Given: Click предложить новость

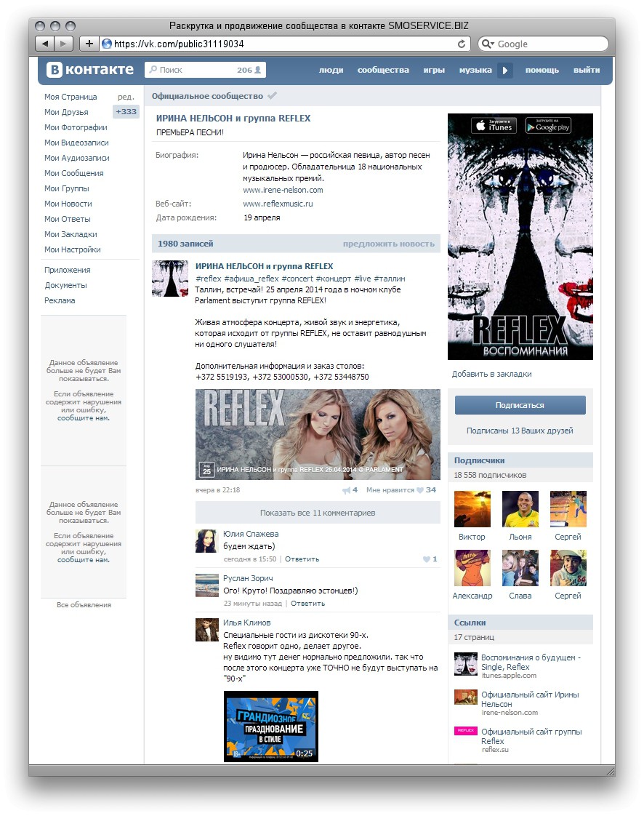Looking at the screenshot, I should click(389, 244).
